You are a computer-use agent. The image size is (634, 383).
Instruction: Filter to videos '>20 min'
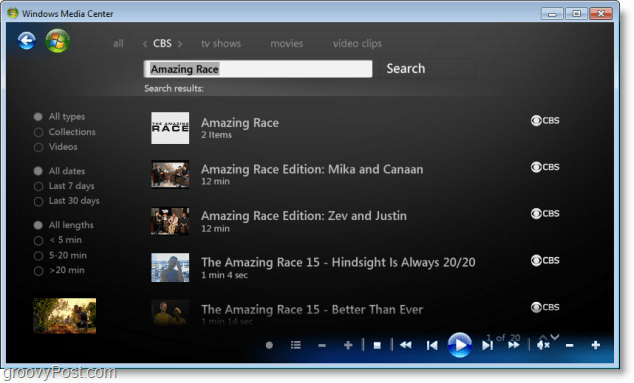click(x=59, y=271)
